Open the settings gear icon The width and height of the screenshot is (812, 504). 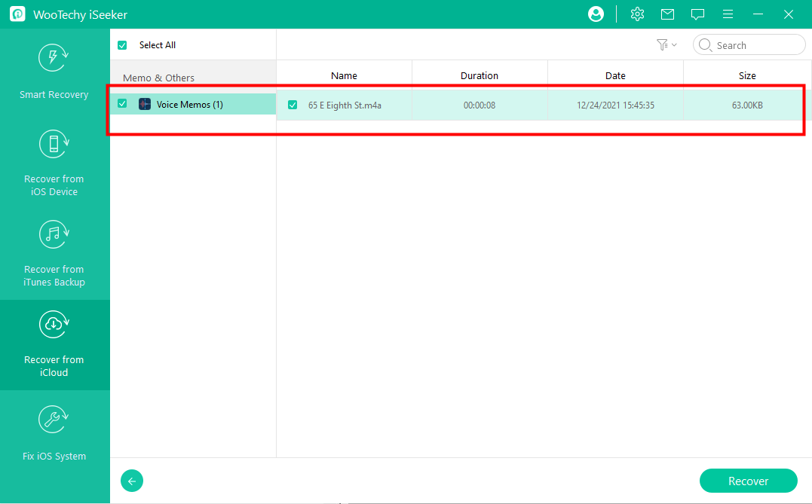coord(637,14)
